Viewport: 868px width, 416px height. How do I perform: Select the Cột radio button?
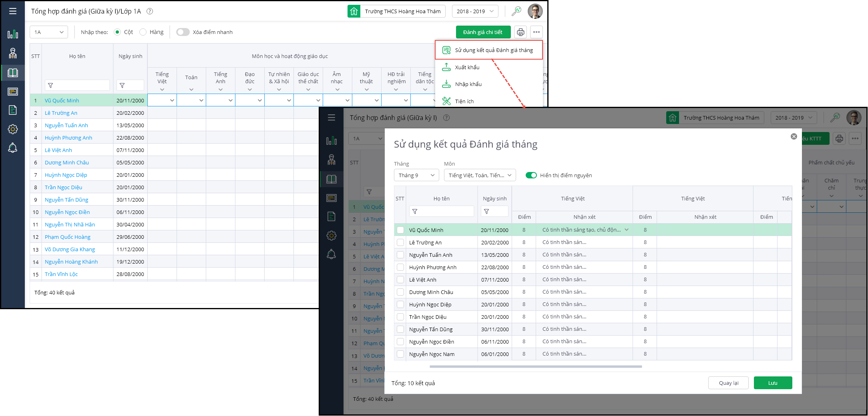coord(117,32)
